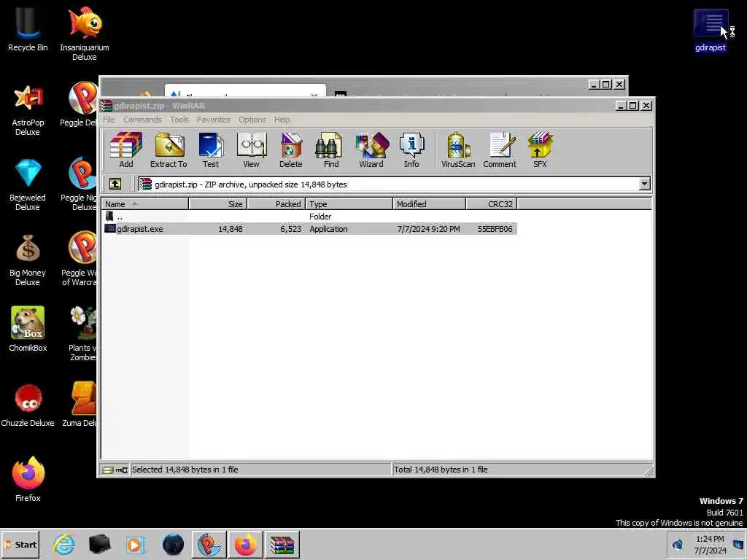Image resolution: width=747 pixels, height=560 pixels.
Task: Click the taskbar clock showing 1:24 PM
Action: (x=710, y=545)
